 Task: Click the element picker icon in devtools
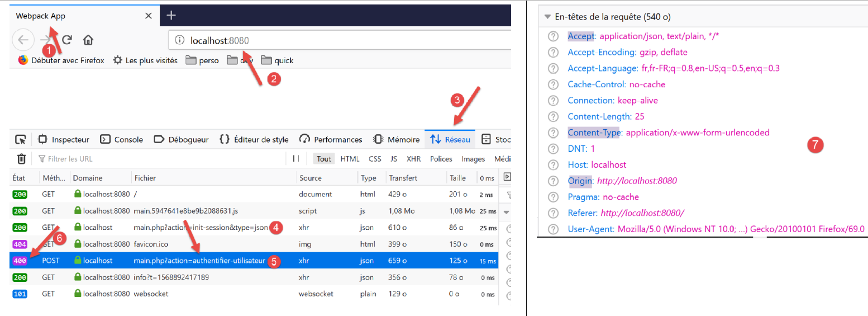pyautogui.click(x=21, y=139)
